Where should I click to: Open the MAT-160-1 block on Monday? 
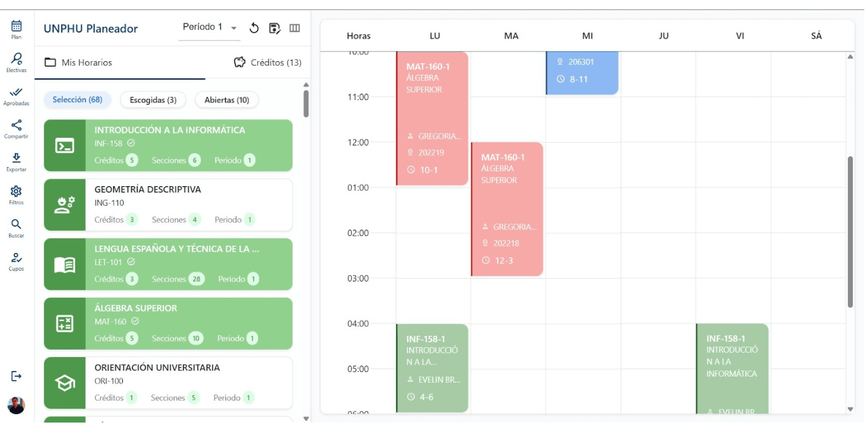(x=432, y=119)
